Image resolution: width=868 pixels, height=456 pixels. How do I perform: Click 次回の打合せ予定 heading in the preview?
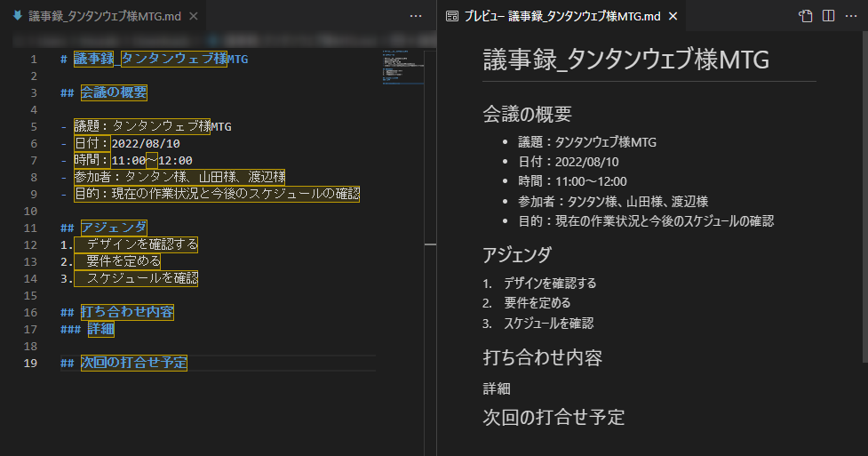[x=553, y=417]
